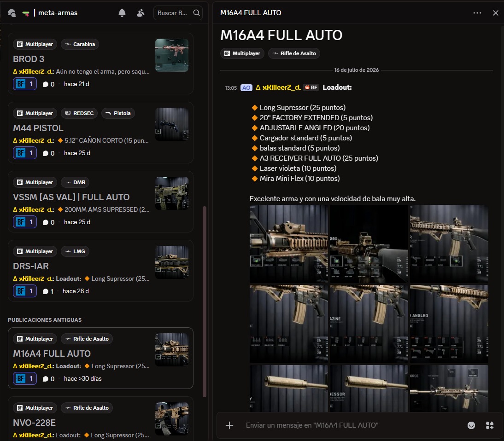Toggle the BF reaction on M44 PISTOL post
The width and height of the screenshot is (504, 441).
tap(25, 153)
